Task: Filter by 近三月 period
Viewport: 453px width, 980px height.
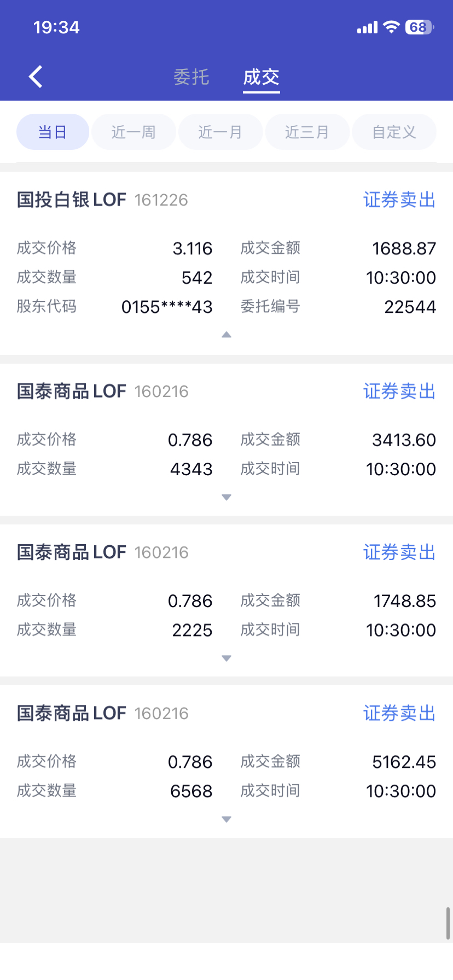Action: click(x=307, y=132)
